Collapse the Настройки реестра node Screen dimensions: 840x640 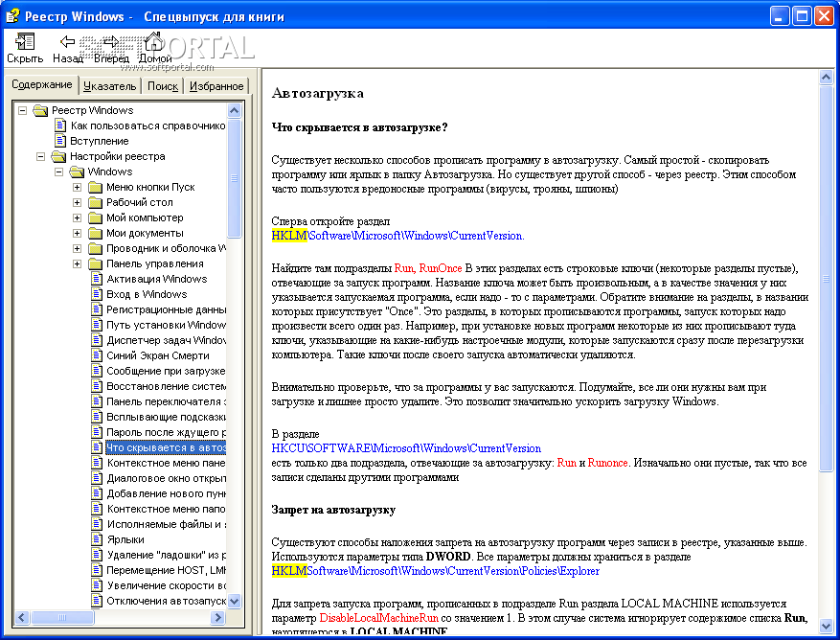(x=41, y=156)
